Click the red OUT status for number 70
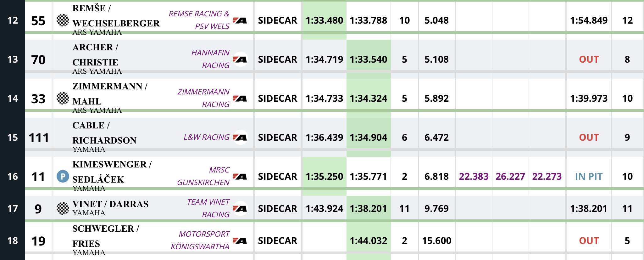The width and height of the screenshot is (644, 260). pyautogui.click(x=589, y=59)
